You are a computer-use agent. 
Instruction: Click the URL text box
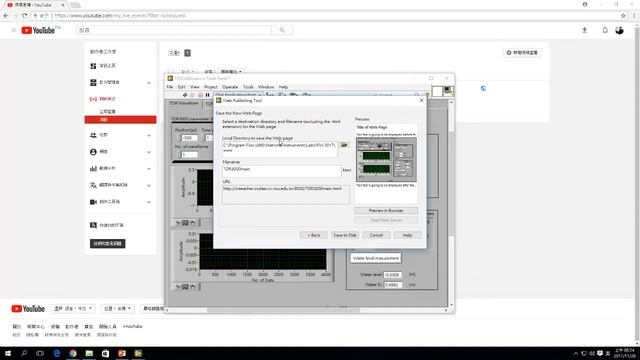(x=286, y=194)
